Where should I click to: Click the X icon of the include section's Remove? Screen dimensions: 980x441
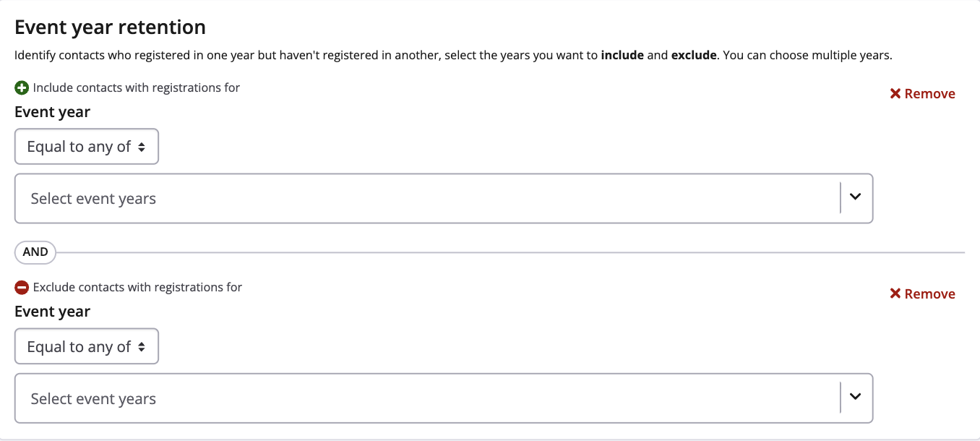tap(895, 94)
